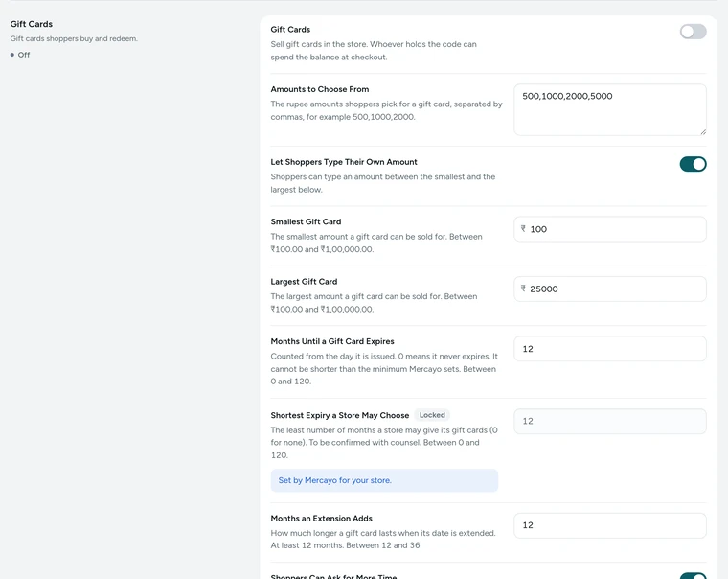This screenshot has height=579, width=728.
Task: Click the 'Months Until a Gift Card Expires' label
Action: click(x=332, y=341)
